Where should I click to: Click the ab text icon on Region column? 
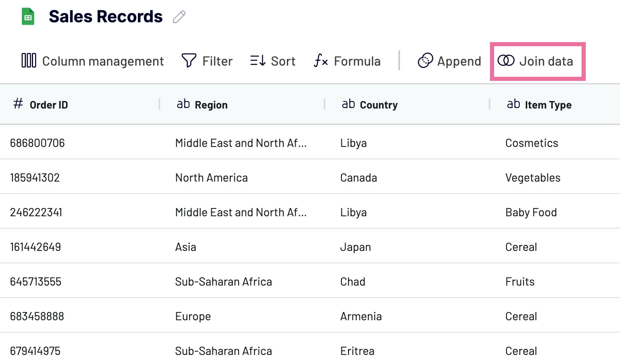[x=183, y=104]
